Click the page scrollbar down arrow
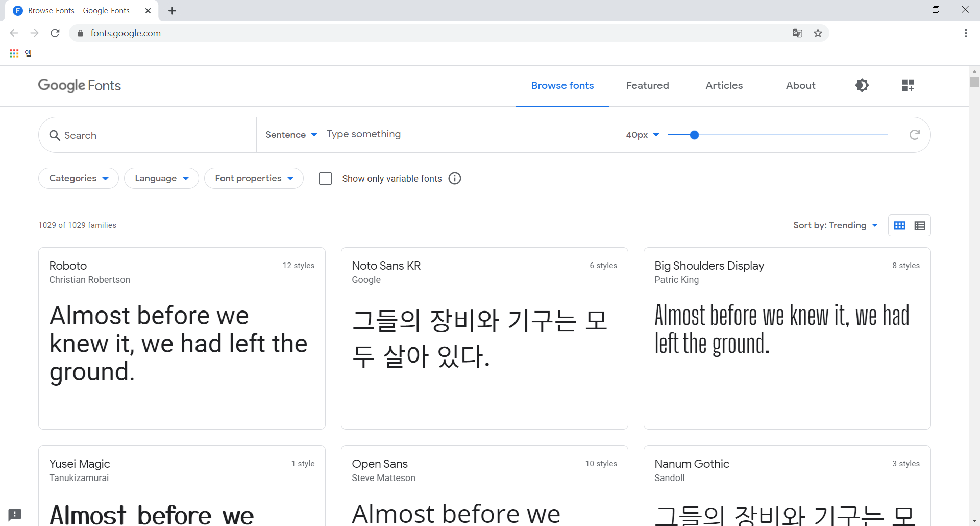 tap(974, 520)
